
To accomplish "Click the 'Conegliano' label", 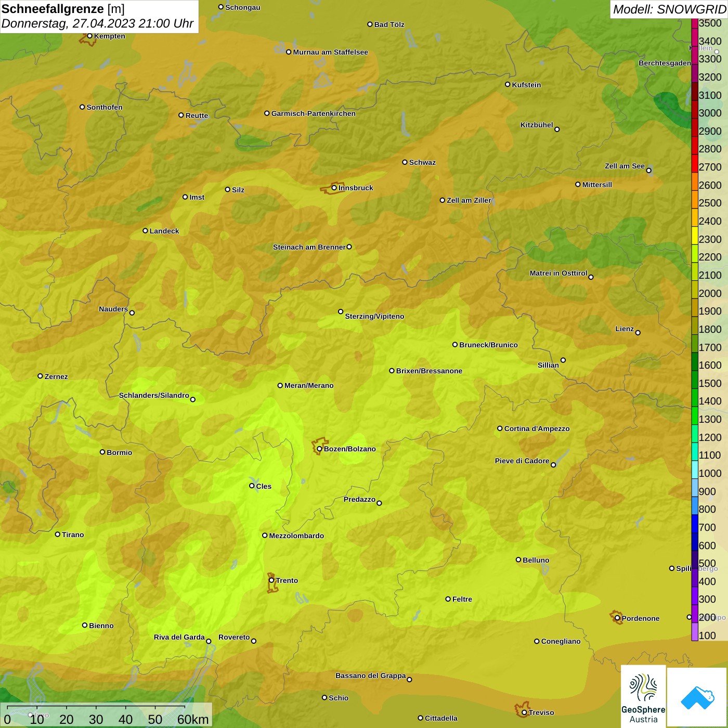I will click(561, 641).
